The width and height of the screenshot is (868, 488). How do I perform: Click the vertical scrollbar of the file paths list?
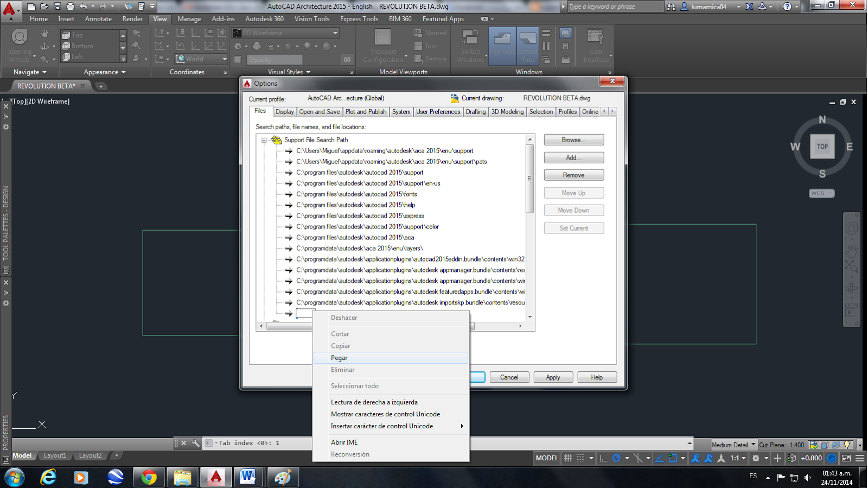pyautogui.click(x=530, y=228)
